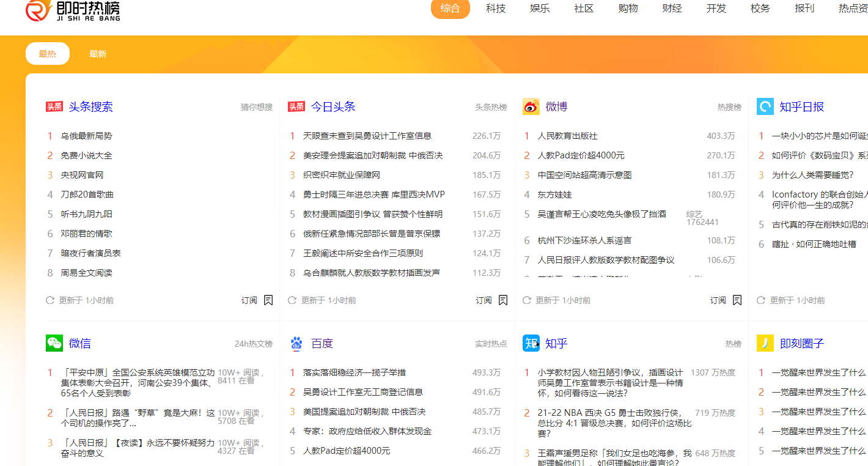The width and height of the screenshot is (868, 466).
Task: Open 中国空间站超高清示意图 Weibo topic
Action: [x=585, y=175]
